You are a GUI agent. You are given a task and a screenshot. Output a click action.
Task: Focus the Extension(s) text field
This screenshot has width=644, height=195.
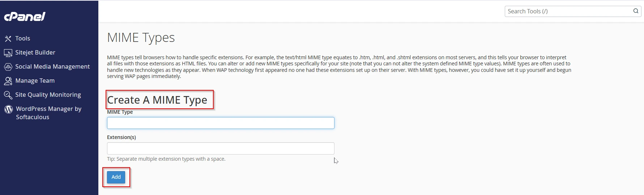point(221,148)
